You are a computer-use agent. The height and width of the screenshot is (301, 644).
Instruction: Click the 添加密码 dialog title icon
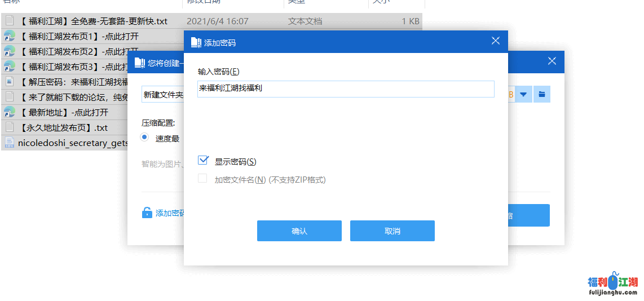tap(196, 42)
